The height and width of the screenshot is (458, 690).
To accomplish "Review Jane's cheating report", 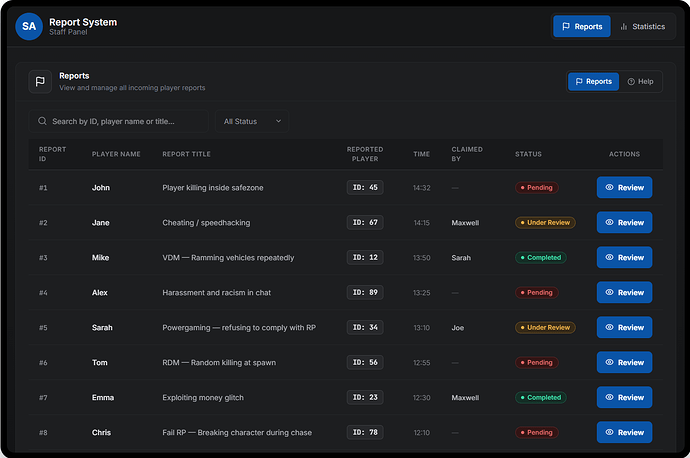I will coord(624,223).
